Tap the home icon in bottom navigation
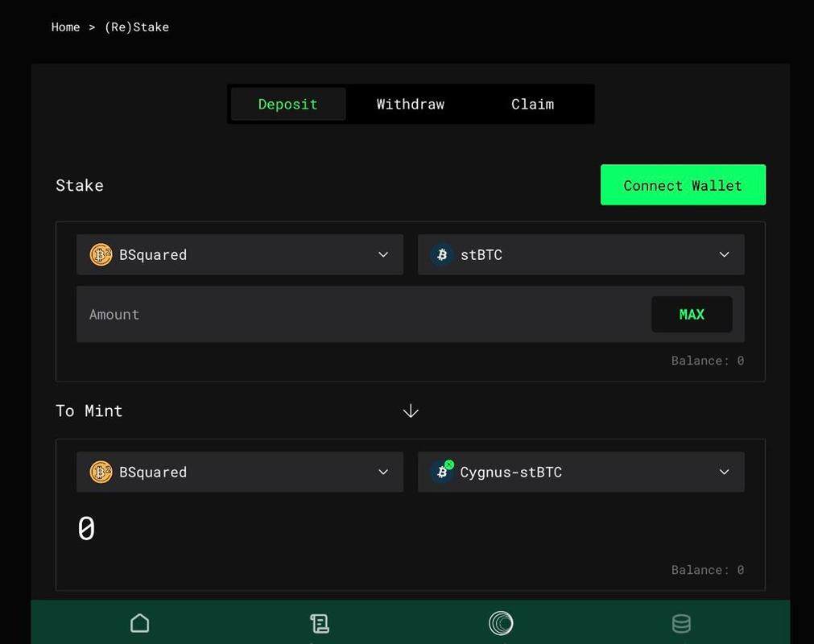The height and width of the screenshot is (644, 814). pyautogui.click(x=140, y=623)
